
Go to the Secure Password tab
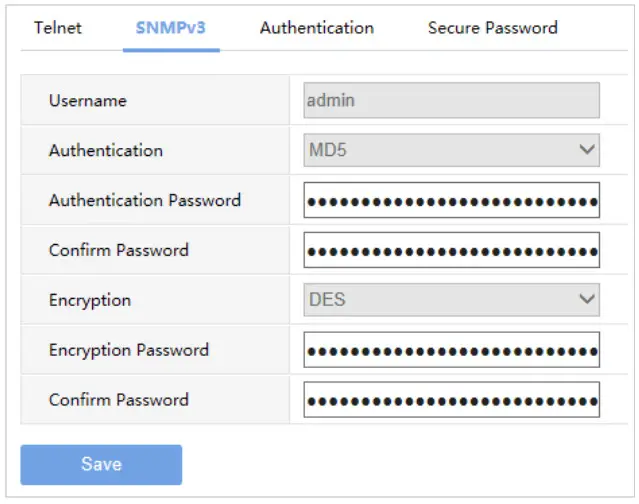[492, 28]
